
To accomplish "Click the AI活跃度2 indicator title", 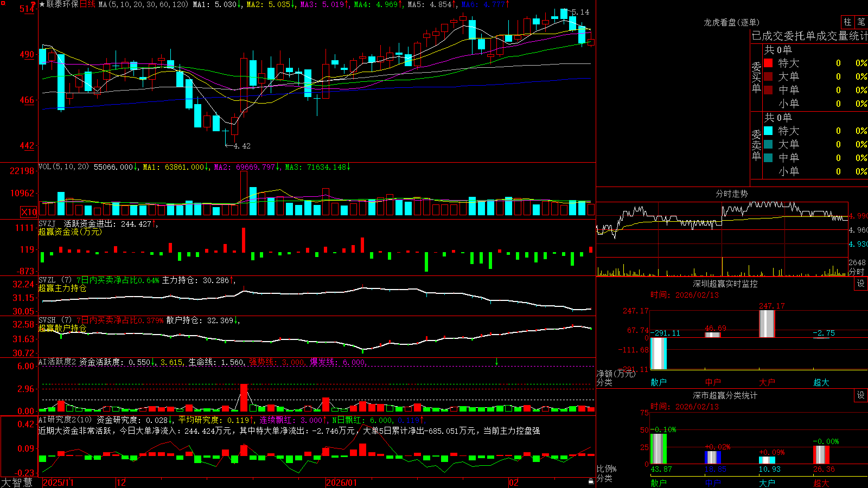I will [x=57, y=362].
